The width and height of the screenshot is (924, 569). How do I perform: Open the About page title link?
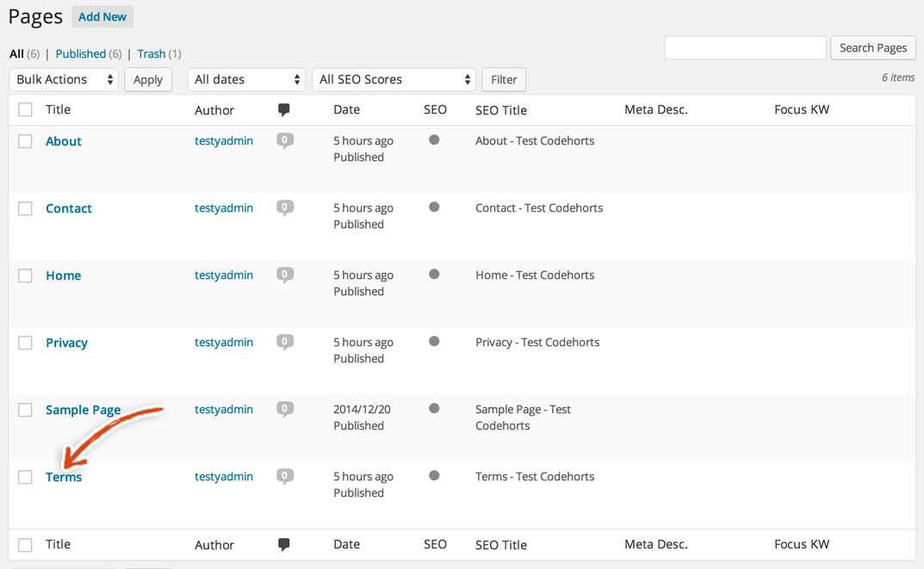pyautogui.click(x=64, y=141)
